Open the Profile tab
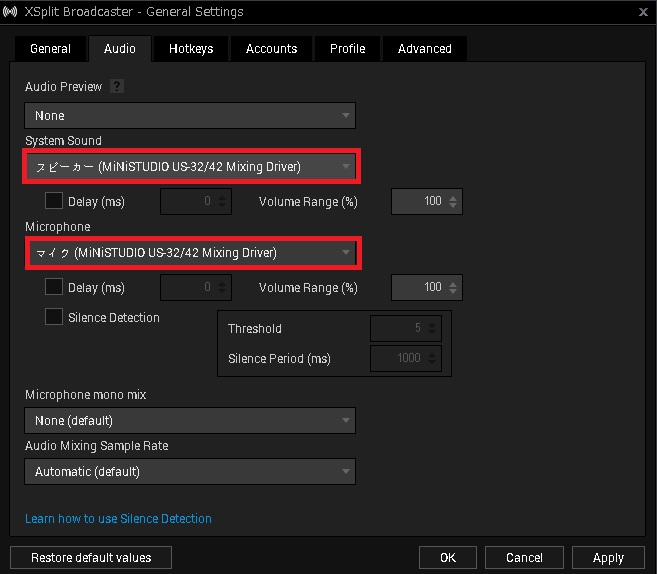657x574 pixels. coord(347,49)
